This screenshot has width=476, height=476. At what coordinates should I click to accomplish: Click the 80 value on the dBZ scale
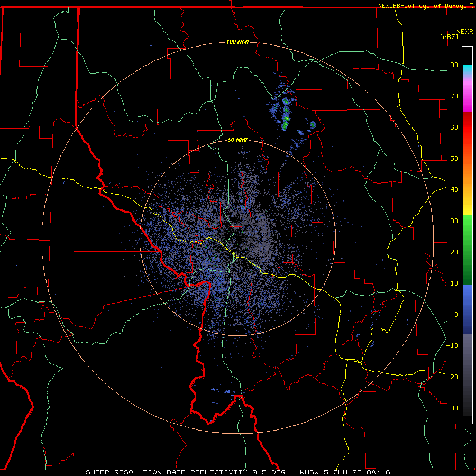(454, 65)
